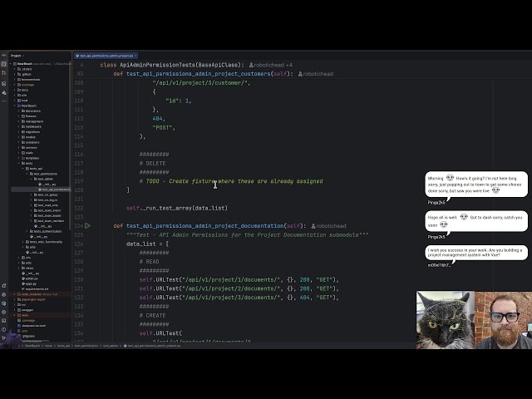Click the folder icon of the decorators directory
The height and width of the screenshot is (399, 532).
tap(23, 111)
